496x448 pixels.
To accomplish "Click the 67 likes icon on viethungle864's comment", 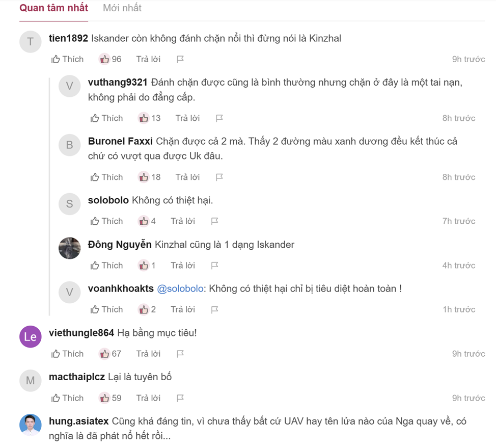I will tap(104, 354).
